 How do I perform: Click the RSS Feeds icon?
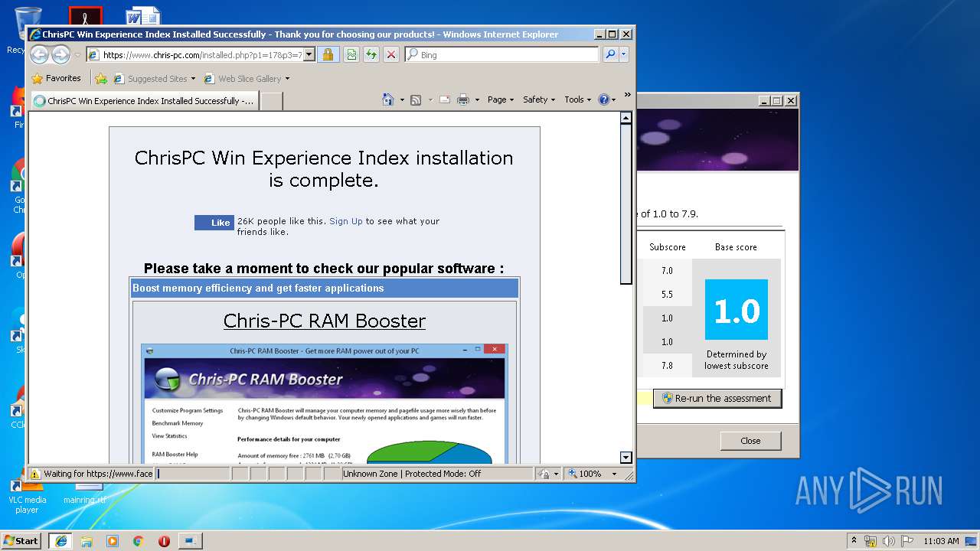tap(416, 99)
